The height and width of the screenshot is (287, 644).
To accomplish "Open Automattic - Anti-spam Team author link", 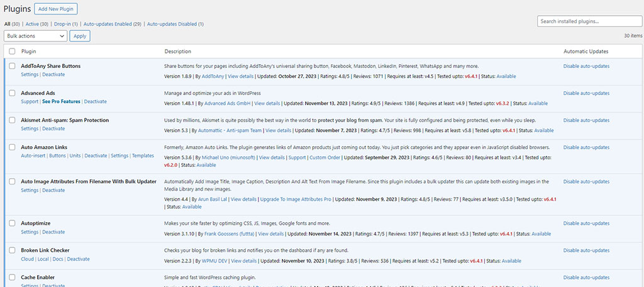I will pos(230,130).
